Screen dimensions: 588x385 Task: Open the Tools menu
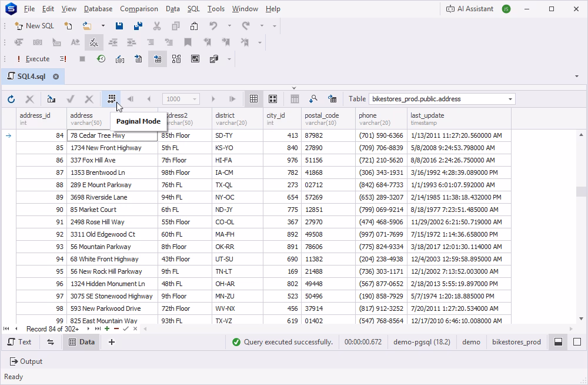click(216, 9)
